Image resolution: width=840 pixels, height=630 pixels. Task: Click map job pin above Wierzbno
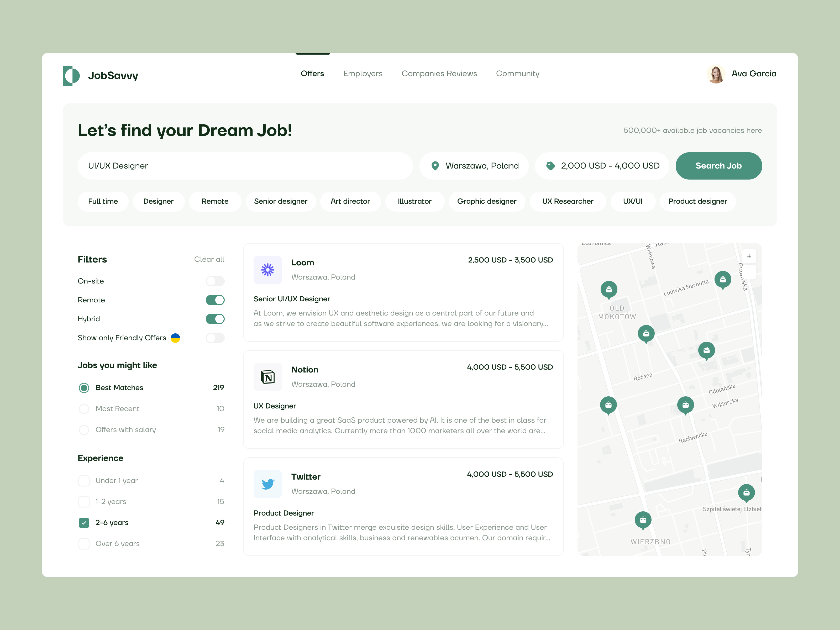[643, 519]
